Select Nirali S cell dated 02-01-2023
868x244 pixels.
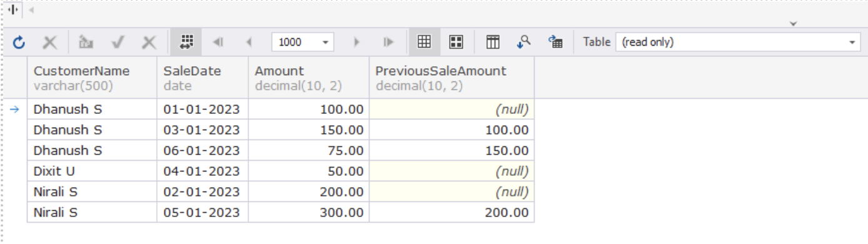click(92, 191)
